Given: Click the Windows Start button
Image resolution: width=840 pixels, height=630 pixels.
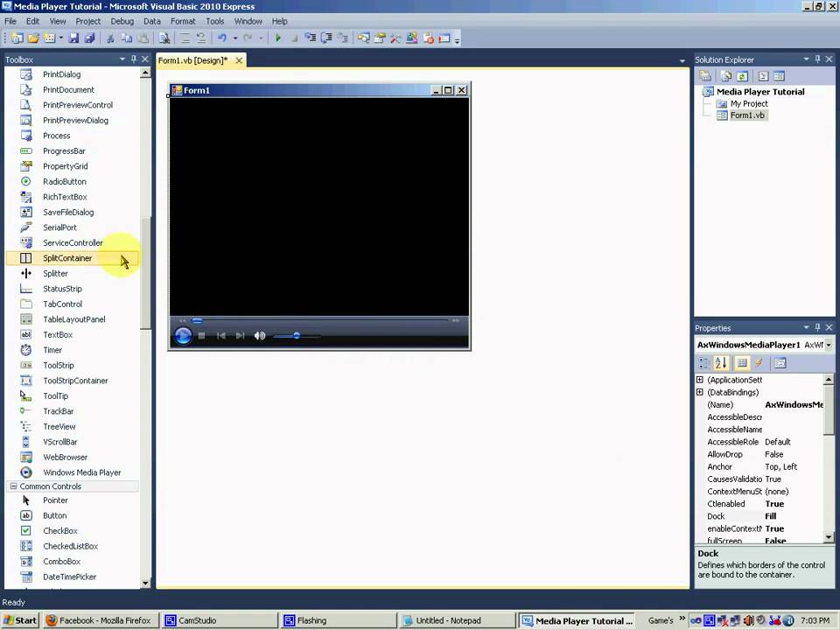Looking at the screenshot, I should [20, 620].
